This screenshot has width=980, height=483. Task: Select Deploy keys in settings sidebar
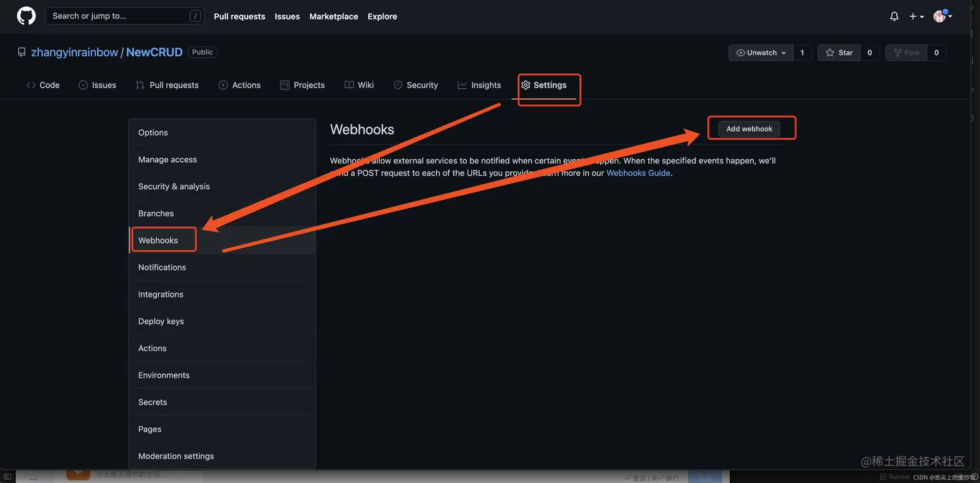[222, 321]
